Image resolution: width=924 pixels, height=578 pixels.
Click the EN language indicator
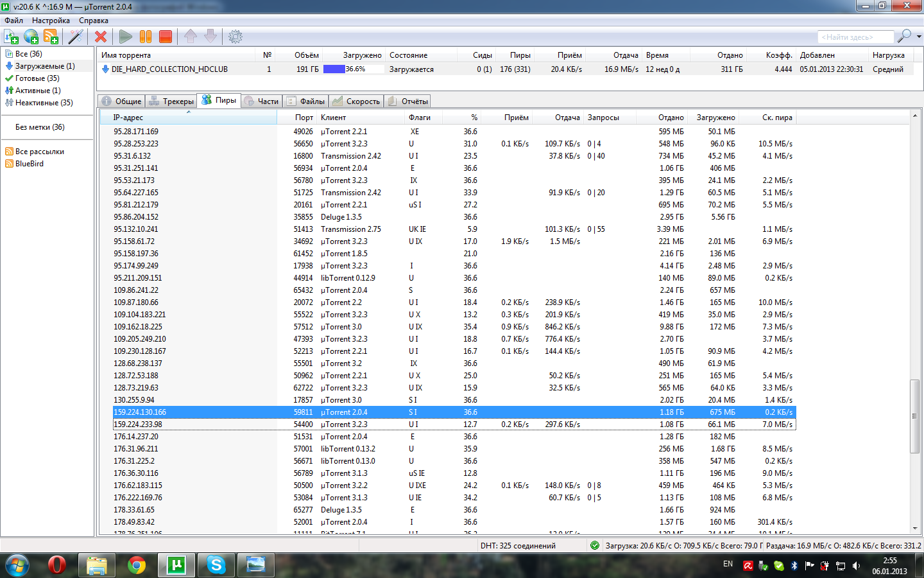728,564
